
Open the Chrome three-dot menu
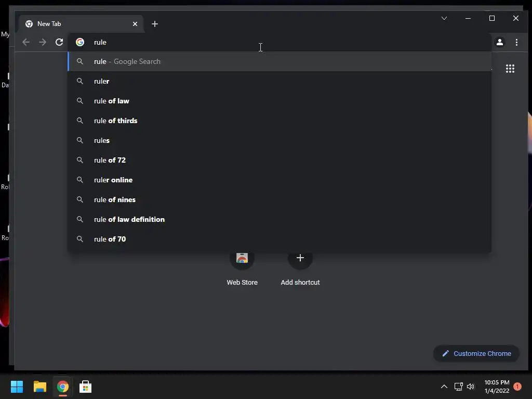tap(516, 42)
